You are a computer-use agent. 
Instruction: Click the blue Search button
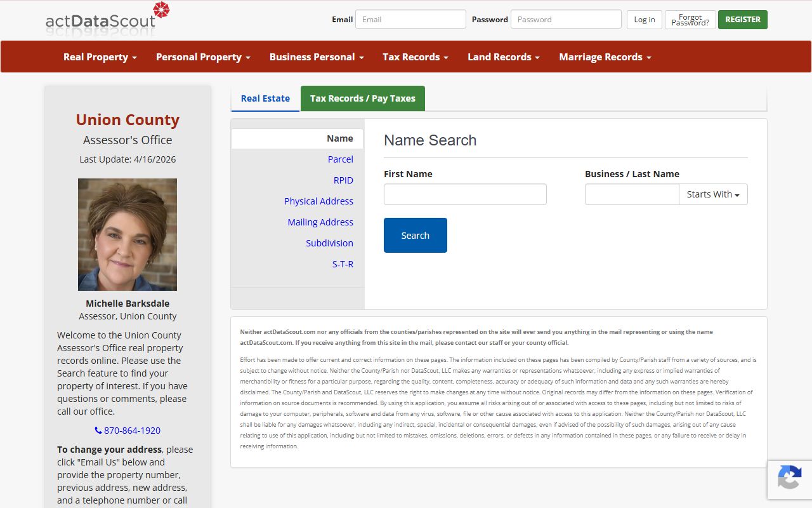(x=416, y=235)
